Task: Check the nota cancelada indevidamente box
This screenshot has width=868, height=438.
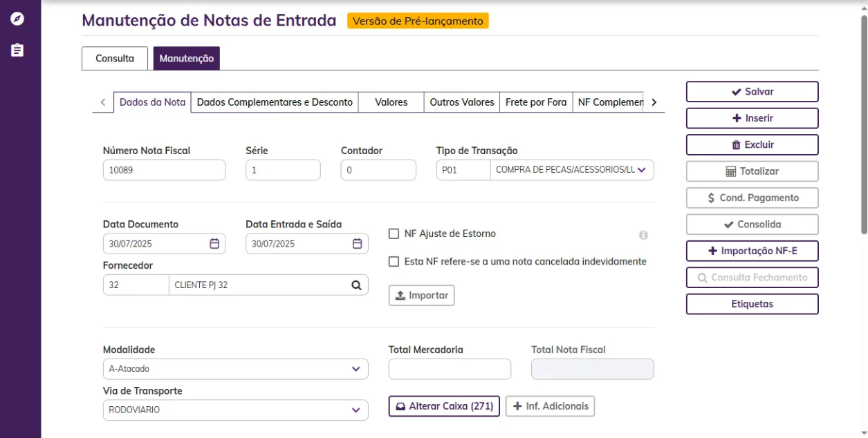Action: pyautogui.click(x=394, y=262)
